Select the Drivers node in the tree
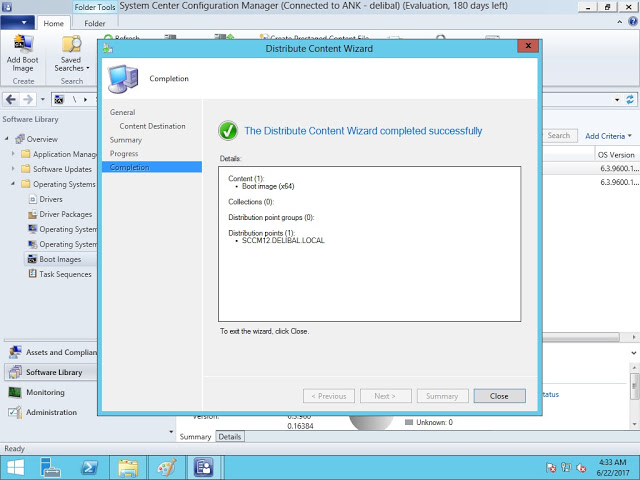640x480 pixels. 52,199
